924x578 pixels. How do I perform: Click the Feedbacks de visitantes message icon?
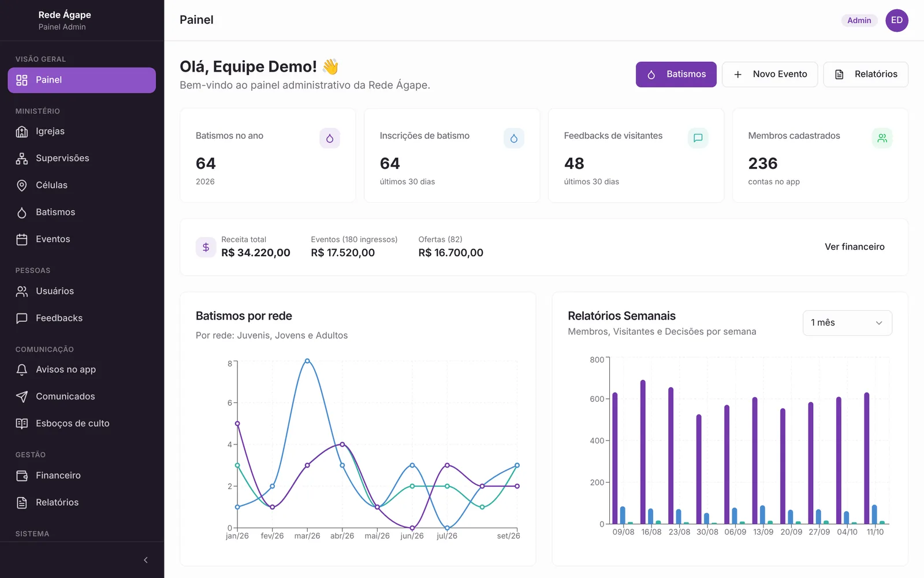click(x=698, y=138)
